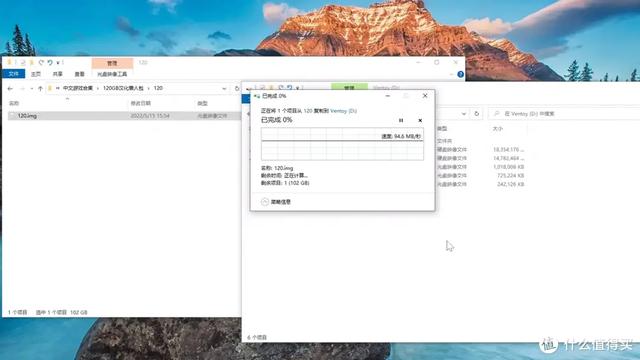Image resolution: width=640 pixels, height=360 pixels.
Task: Expand address dropdown in Ventoy window
Action: pyautogui.click(x=464, y=113)
